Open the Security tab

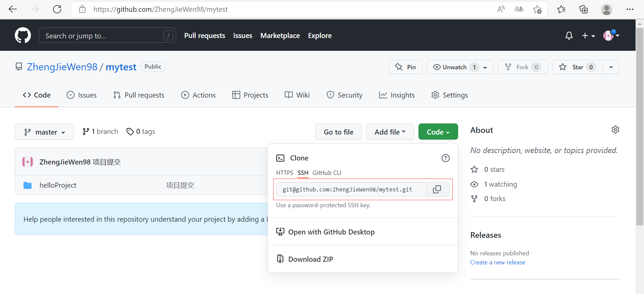(345, 95)
